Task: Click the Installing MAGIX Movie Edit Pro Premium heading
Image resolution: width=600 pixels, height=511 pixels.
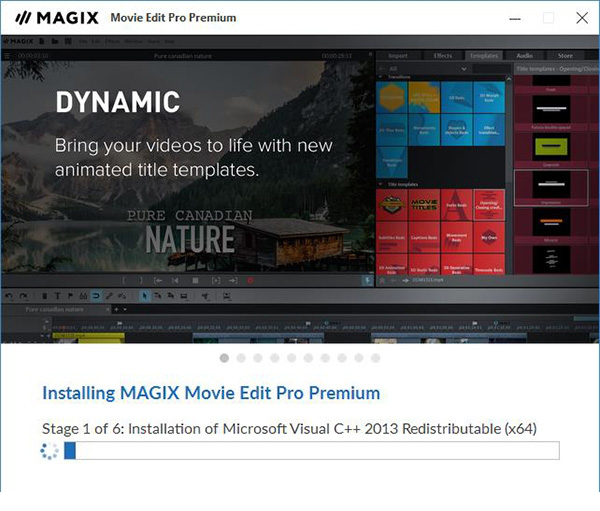Action: click(211, 393)
